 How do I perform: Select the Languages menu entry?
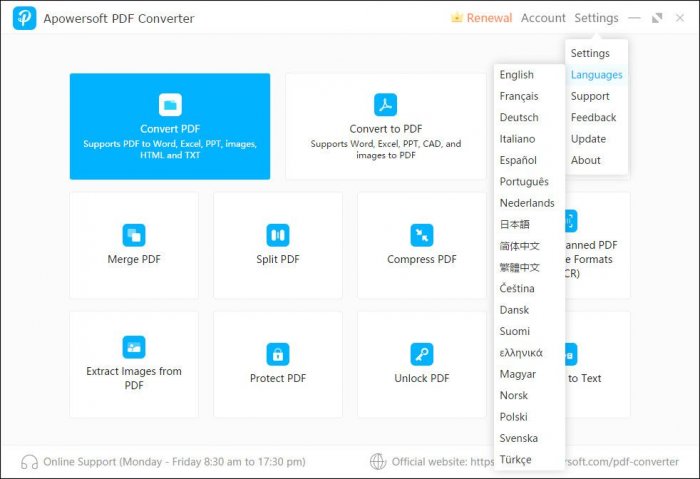(596, 75)
